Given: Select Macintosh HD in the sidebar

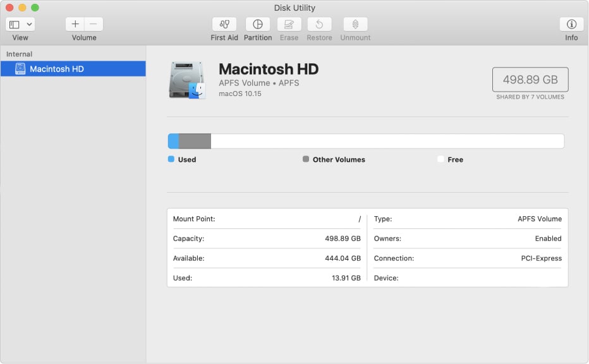Looking at the screenshot, I should click(x=73, y=69).
